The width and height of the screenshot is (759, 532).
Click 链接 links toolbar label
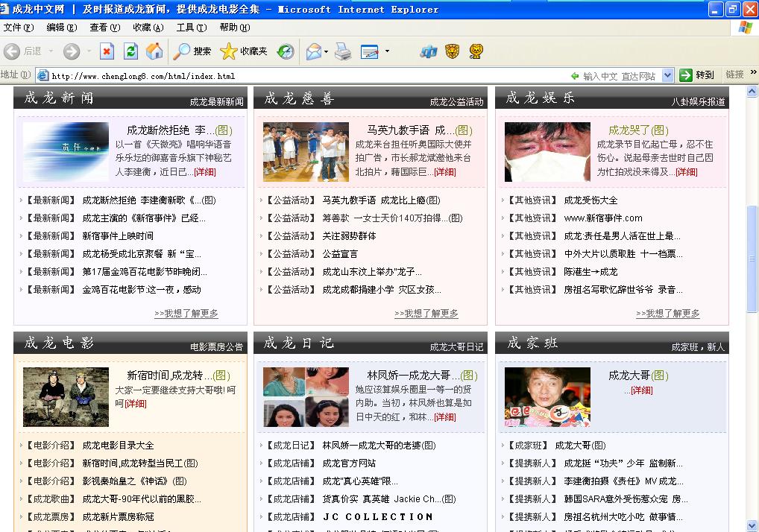click(734, 75)
